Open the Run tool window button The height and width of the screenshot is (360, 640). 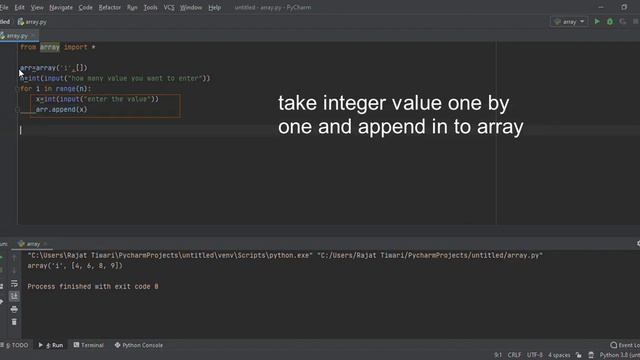(x=51, y=345)
